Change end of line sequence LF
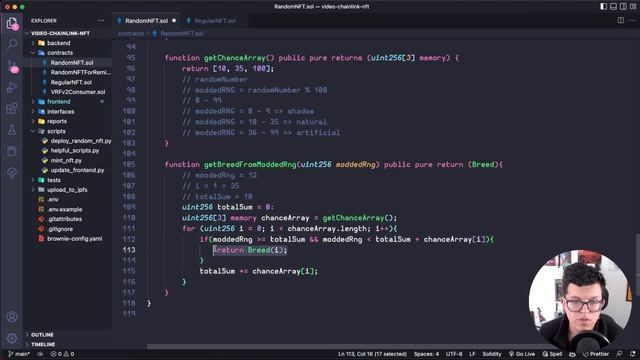Screen dimensions: 640x360 472,354
